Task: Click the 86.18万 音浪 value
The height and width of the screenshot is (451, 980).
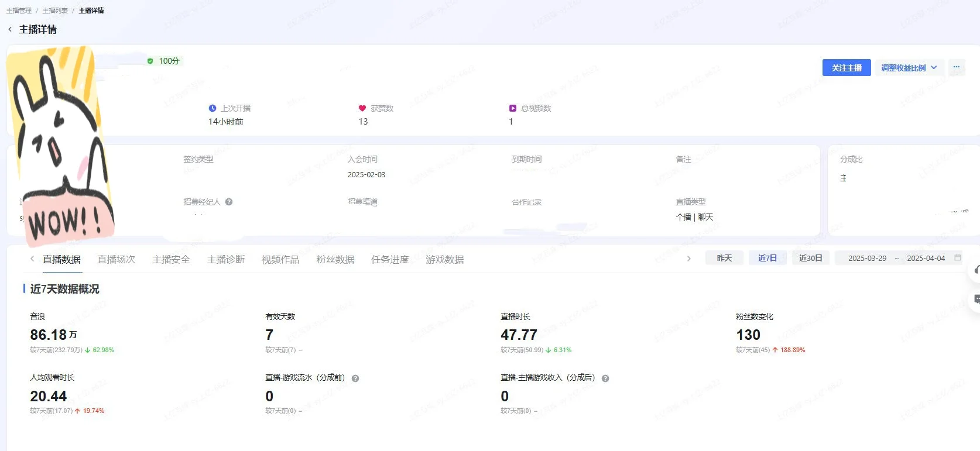Action: click(x=53, y=335)
